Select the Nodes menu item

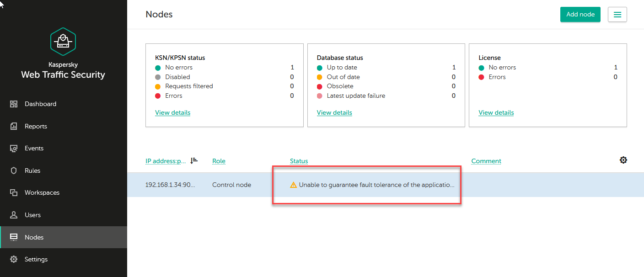point(34,237)
